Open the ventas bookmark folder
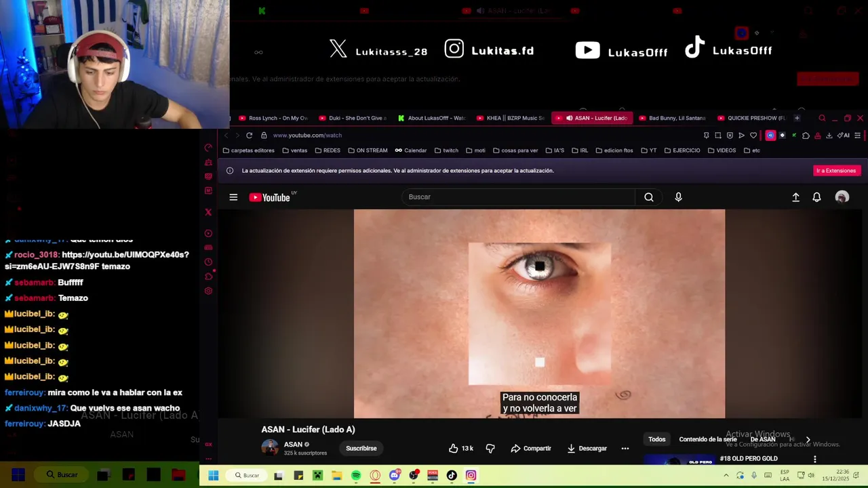The image size is (868, 488). click(294, 150)
